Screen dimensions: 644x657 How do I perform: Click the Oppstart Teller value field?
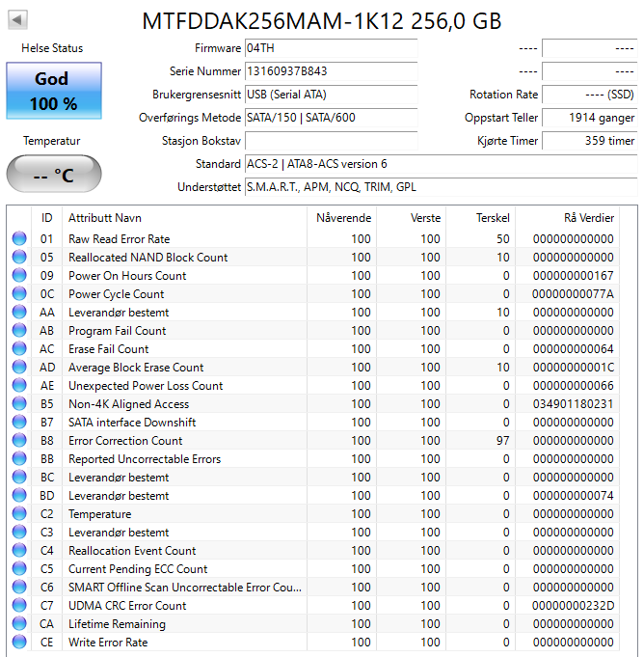coord(589,118)
